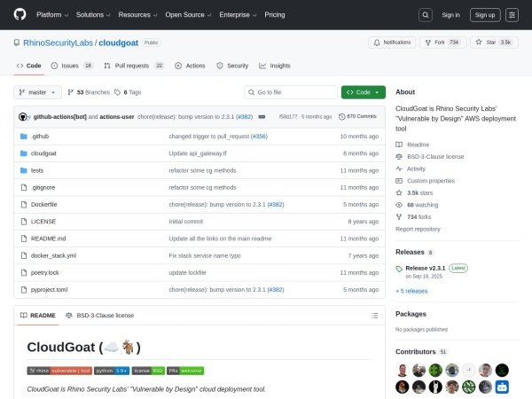The height and width of the screenshot is (399, 532).
Task: Focus the Go to file search field
Action: click(x=291, y=92)
